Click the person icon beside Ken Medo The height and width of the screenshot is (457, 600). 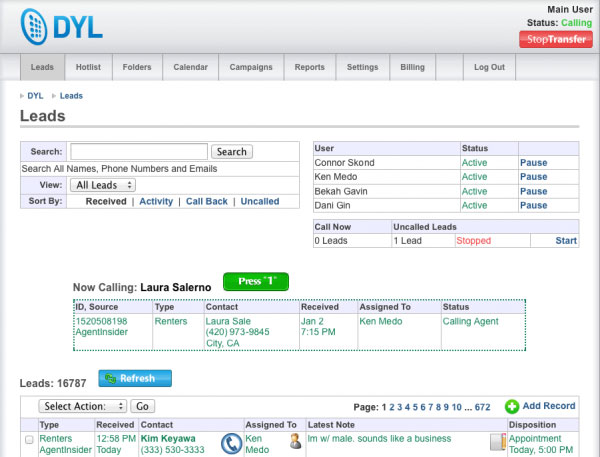coord(295,441)
